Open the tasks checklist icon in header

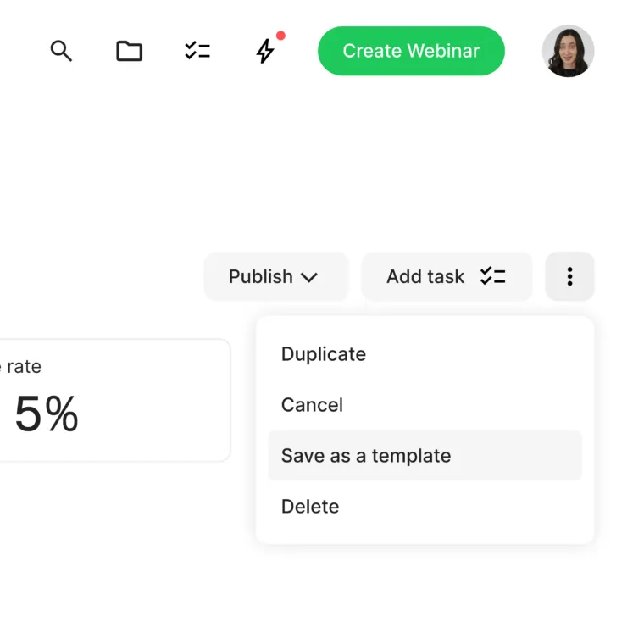tap(197, 51)
